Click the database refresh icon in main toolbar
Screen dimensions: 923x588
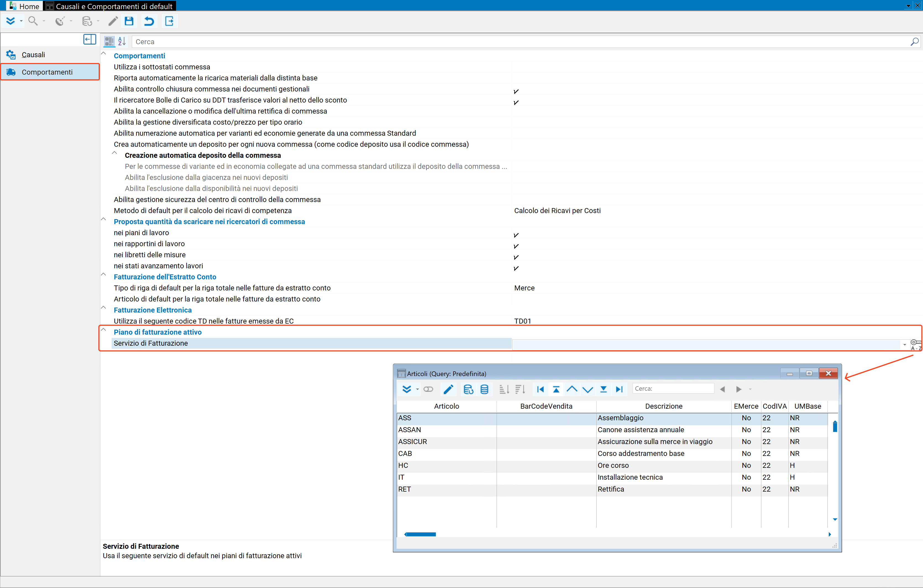(x=87, y=21)
